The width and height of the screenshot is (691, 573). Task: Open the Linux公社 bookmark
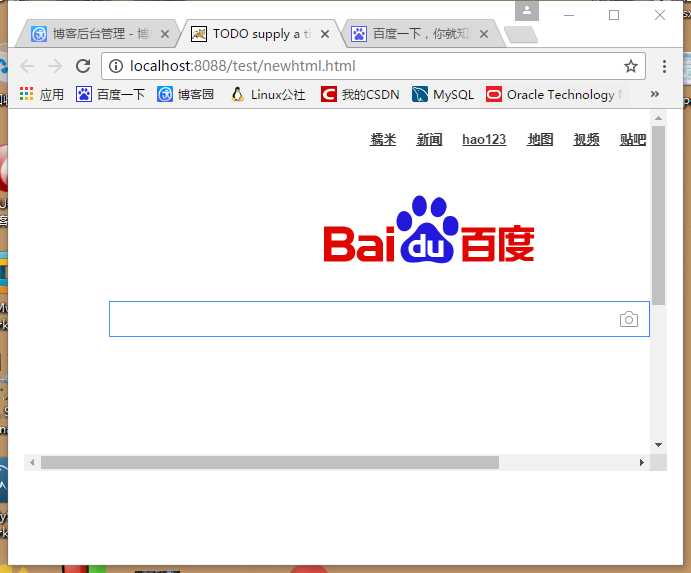(x=268, y=94)
